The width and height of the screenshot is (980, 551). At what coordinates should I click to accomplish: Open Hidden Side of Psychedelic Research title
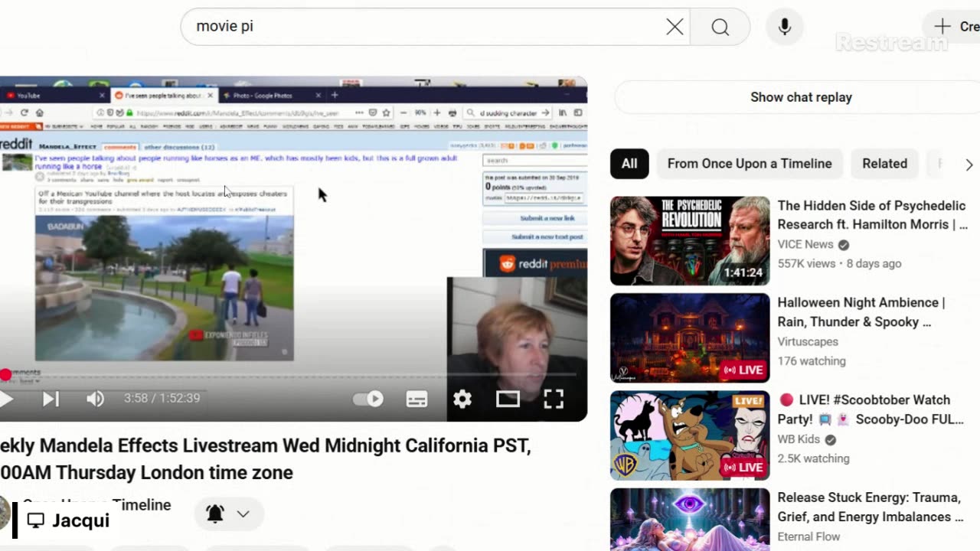click(x=871, y=215)
